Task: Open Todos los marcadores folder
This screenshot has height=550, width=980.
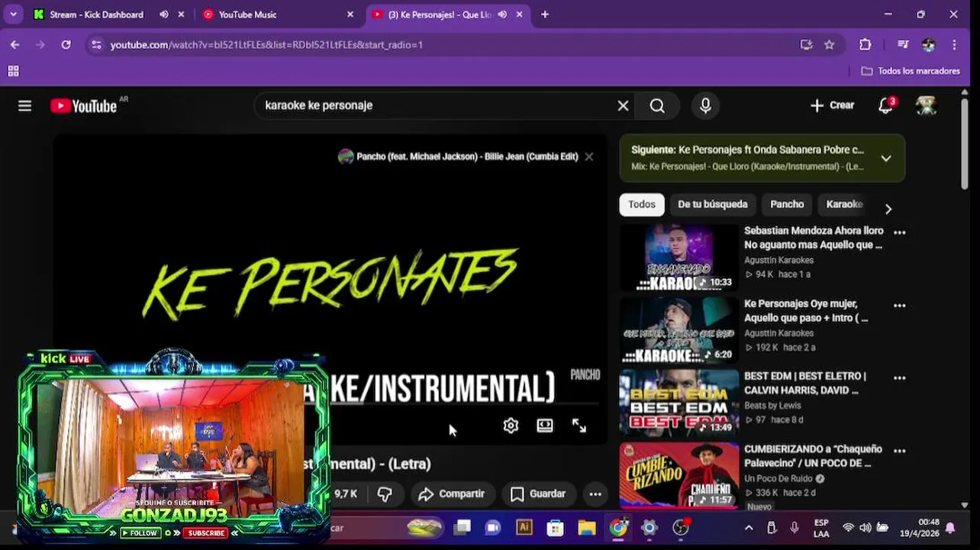Action: tap(911, 71)
